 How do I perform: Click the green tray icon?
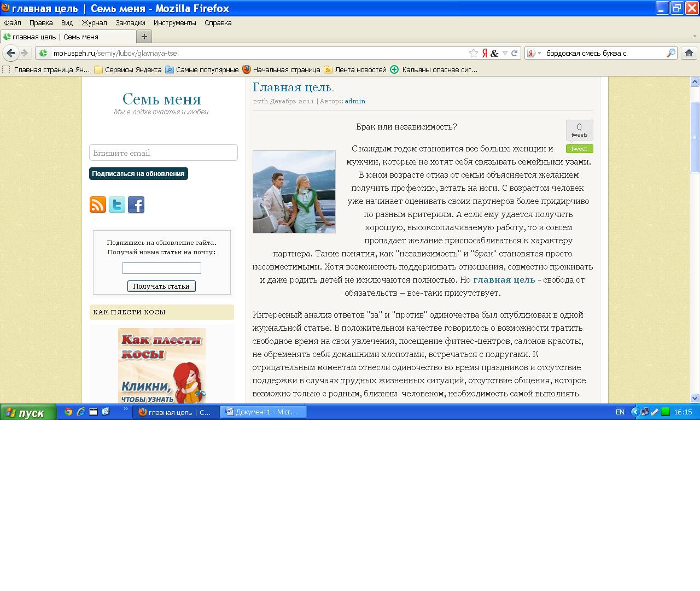point(666,412)
